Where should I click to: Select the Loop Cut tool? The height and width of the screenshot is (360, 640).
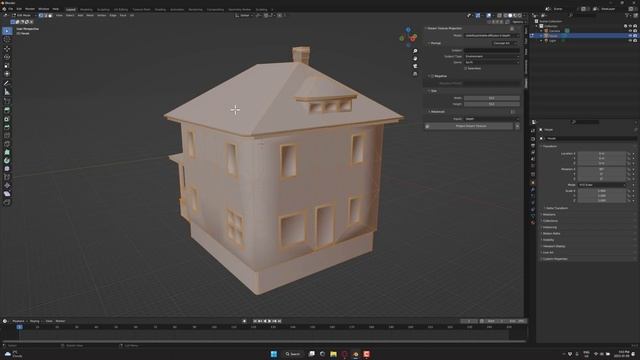pos(7,136)
